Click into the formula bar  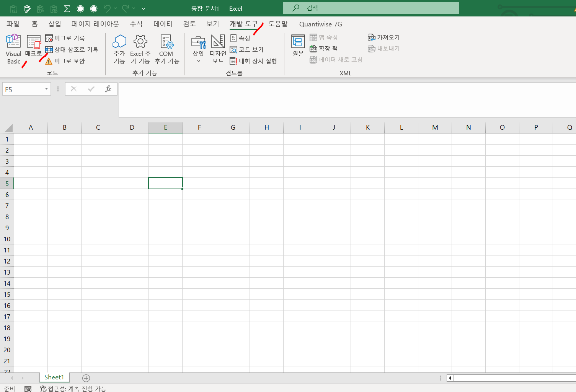[x=347, y=100]
